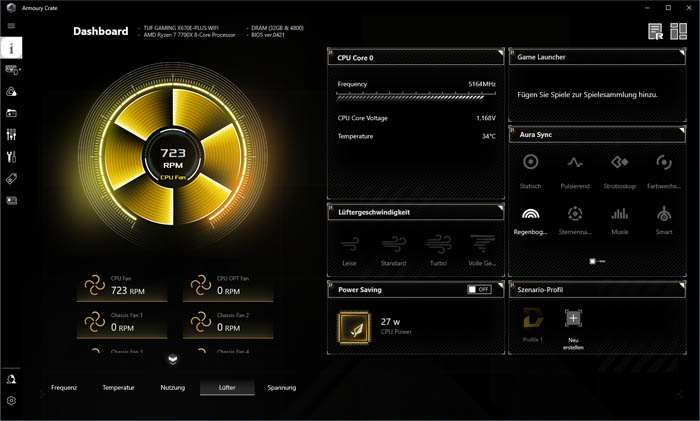Click the Temperature 34°C value
The image size is (700, 421).
pos(489,136)
